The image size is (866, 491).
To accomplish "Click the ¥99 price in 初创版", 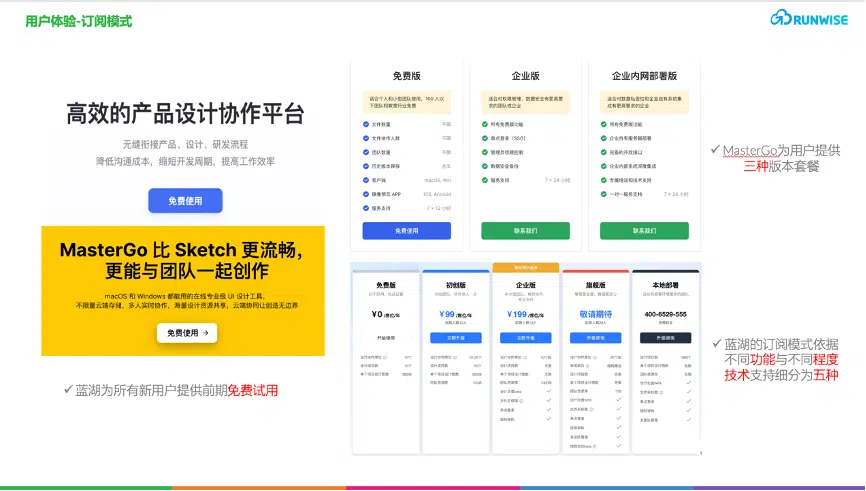I will (x=448, y=314).
